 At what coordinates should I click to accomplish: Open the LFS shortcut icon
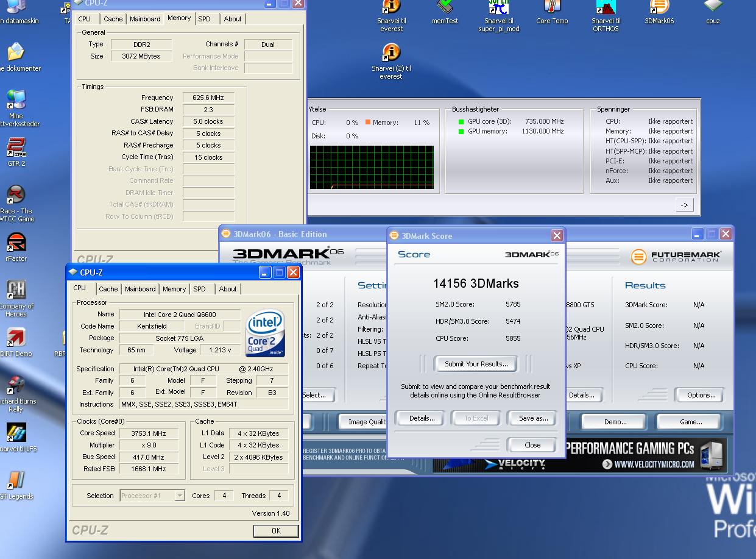point(16,433)
